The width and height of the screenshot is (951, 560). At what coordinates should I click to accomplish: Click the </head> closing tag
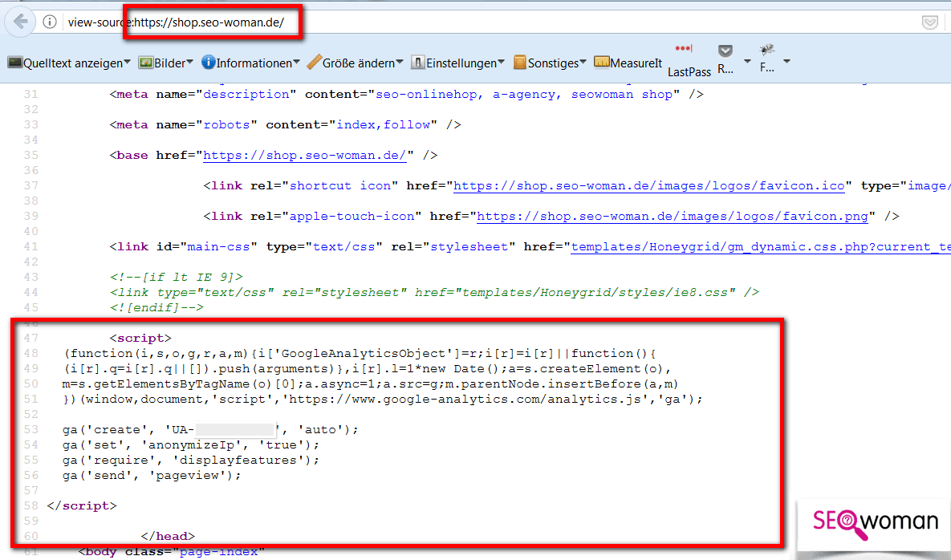pos(168,536)
